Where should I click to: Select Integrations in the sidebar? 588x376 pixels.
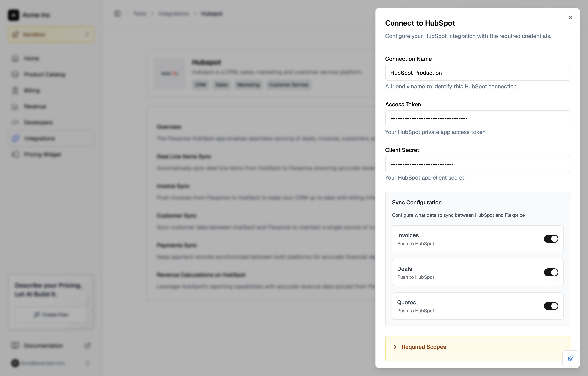pyautogui.click(x=51, y=138)
